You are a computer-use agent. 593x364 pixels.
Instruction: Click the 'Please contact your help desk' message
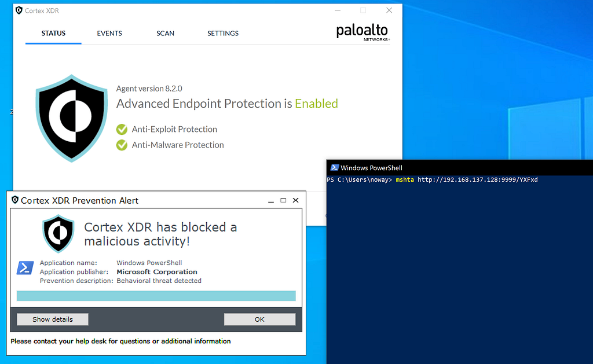[x=120, y=341]
